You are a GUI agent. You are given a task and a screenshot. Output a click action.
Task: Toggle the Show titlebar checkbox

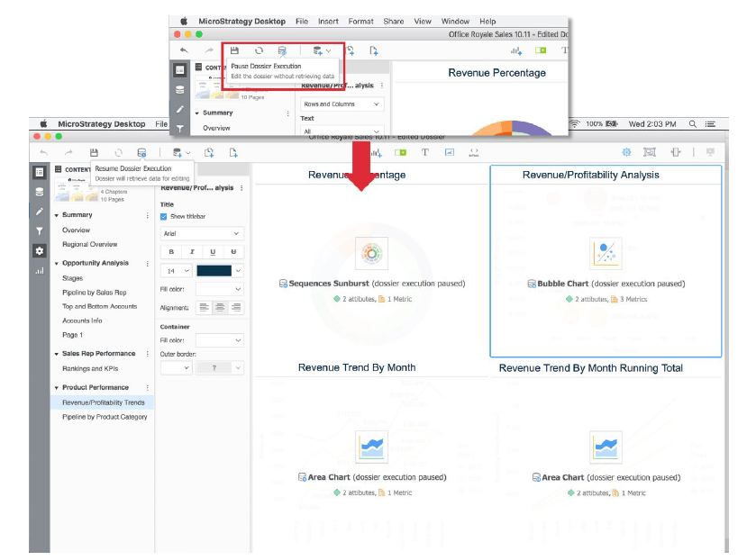pyautogui.click(x=164, y=217)
